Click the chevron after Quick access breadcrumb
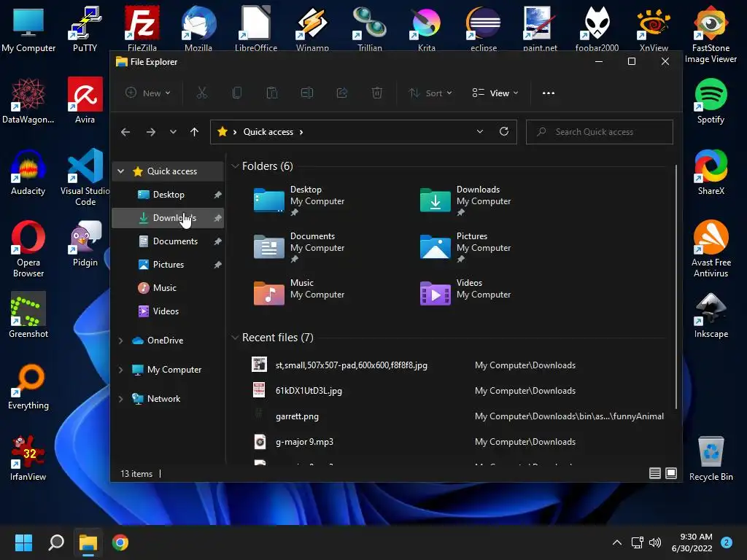The image size is (747, 560). coord(301,132)
